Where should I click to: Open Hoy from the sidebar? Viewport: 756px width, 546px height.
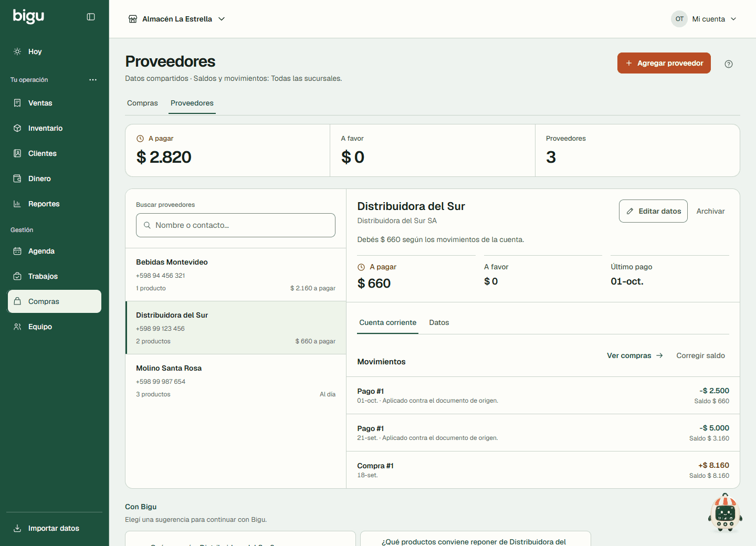(55, 51)
